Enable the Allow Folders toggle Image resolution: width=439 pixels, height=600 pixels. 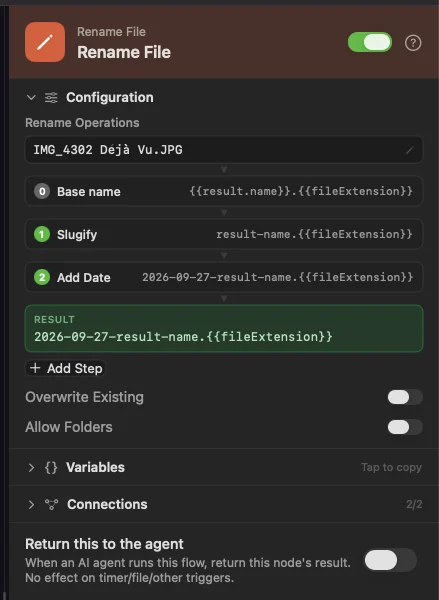coord(405,427)
